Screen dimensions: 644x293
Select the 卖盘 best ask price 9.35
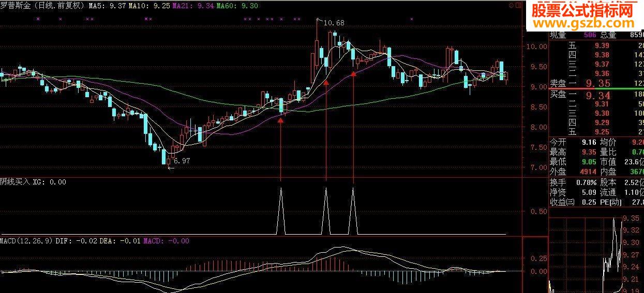[x=597, y=83]
